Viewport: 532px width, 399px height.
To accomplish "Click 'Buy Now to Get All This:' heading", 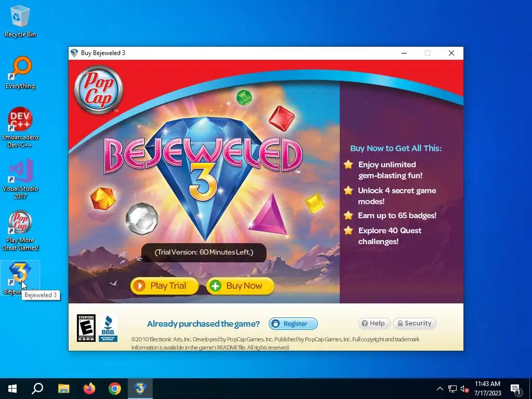I will click(x=396, y=148).
